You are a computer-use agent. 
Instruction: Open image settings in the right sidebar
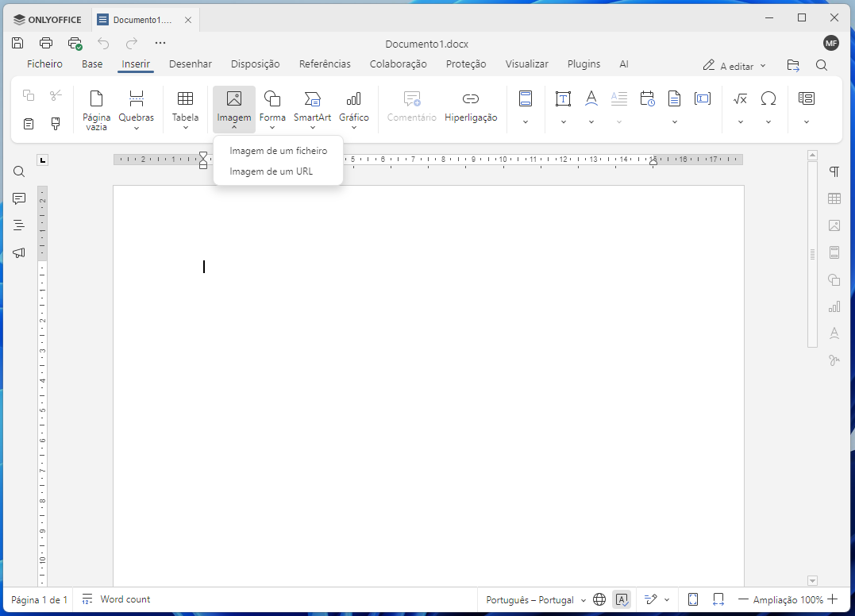click(834, 225)
